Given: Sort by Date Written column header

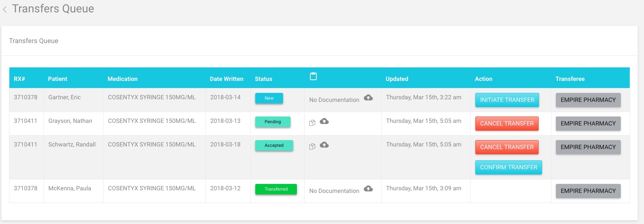Looking at the screenshot, I should 226,79.
